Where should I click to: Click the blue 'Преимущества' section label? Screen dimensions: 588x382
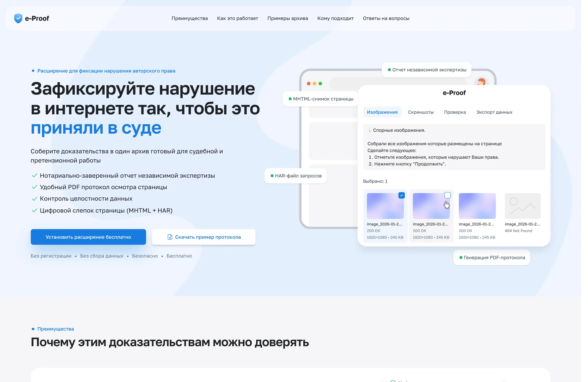click(56, 329)
